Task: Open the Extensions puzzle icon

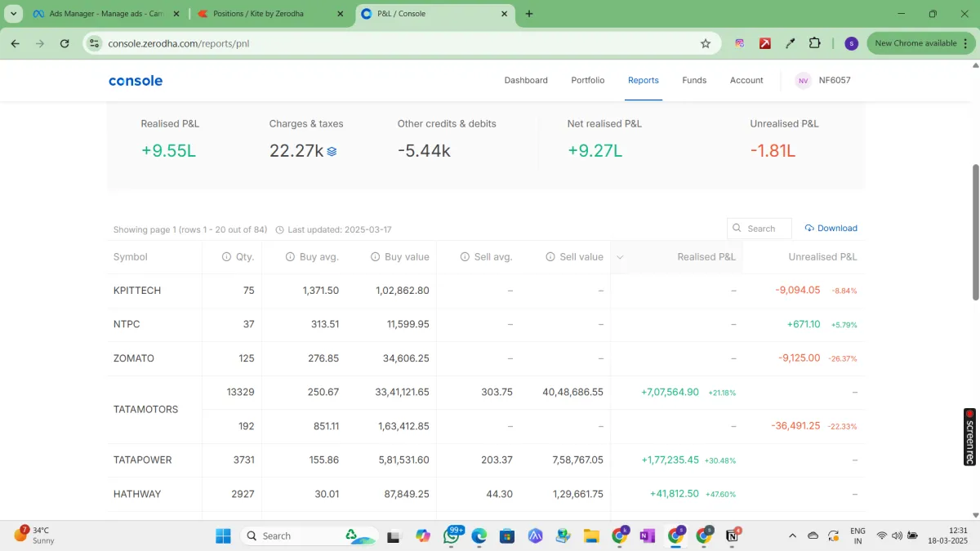Action: [x=814, y=43]
